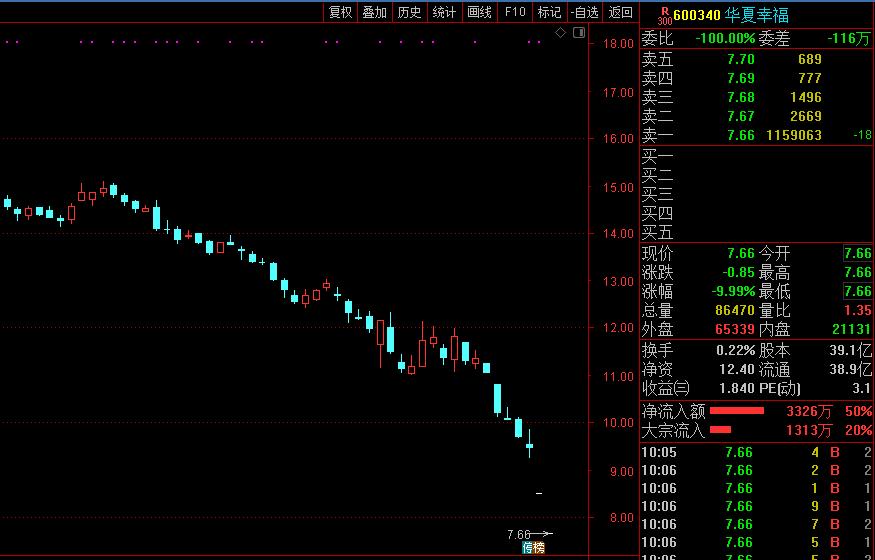Click 内盘 value 21131
The height and width of the screenshot is (560, 875).
[x=852, y=329]
